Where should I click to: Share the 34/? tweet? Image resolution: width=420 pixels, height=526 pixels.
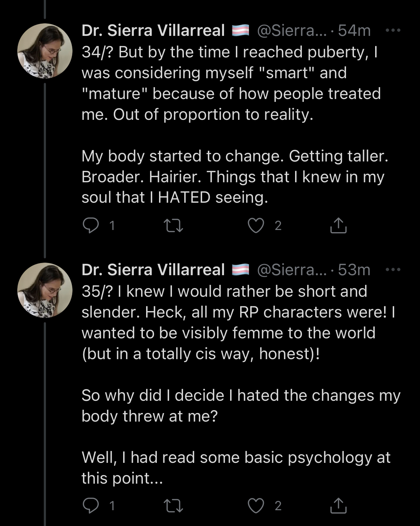pos(338,226)
